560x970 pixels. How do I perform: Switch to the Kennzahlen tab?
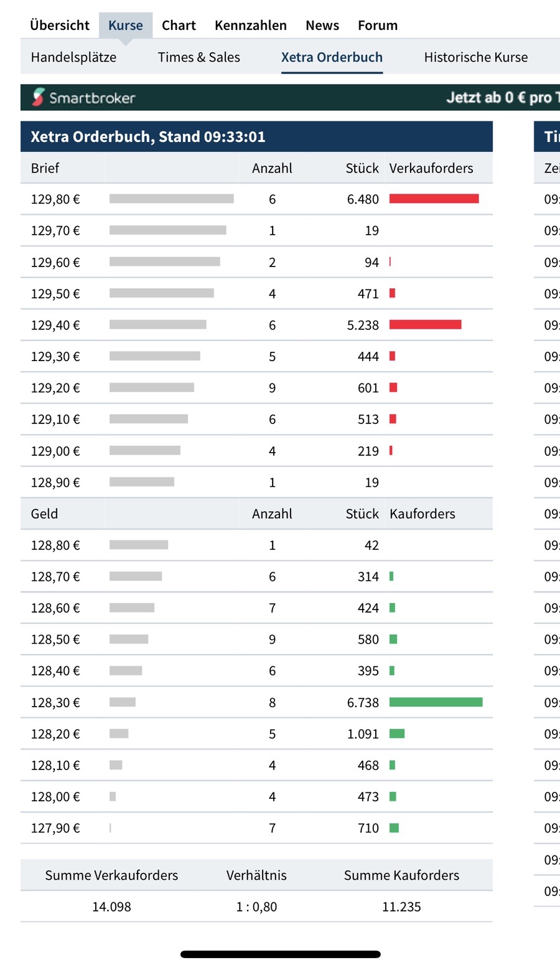coord(250,26)
